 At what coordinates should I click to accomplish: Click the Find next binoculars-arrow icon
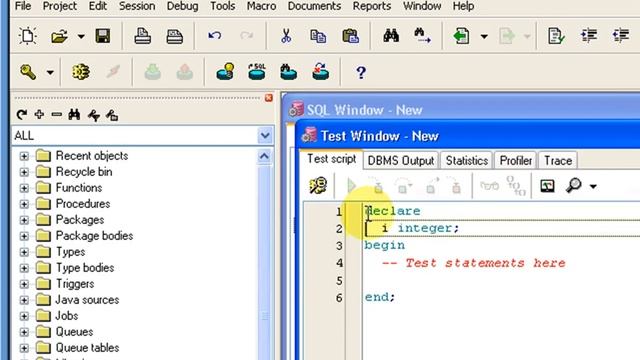pos(422,36)
